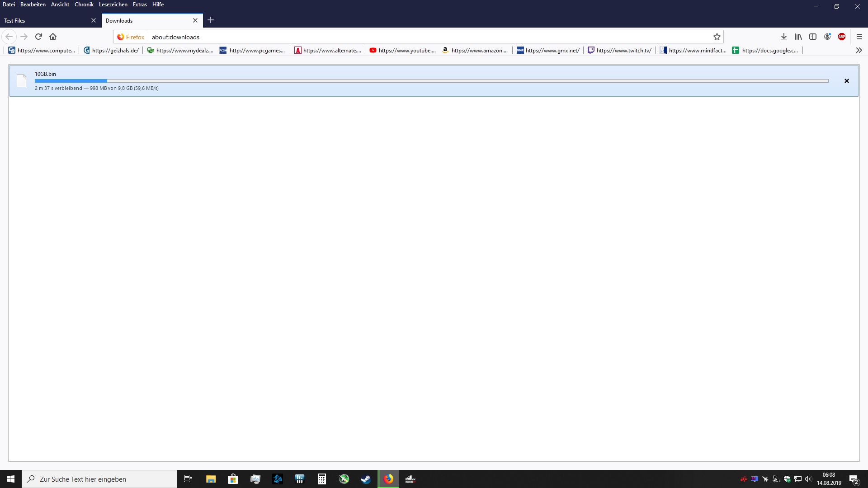The width and height of the screenshot is (868, 488).
Task: Go to the Home page icon
Action: (x=53, y=37)
